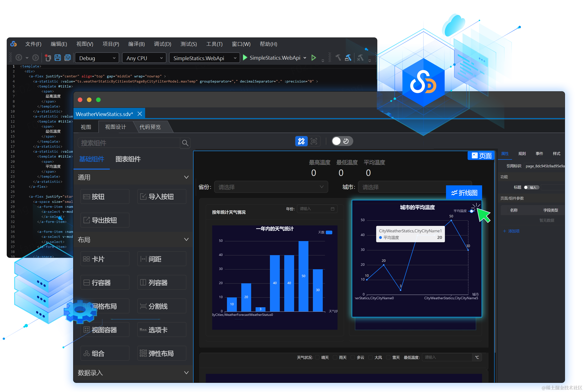Click the search magnifier icon
Viewport: 584px width, 392px height.
pyautogui.click(x=185, y=143)
